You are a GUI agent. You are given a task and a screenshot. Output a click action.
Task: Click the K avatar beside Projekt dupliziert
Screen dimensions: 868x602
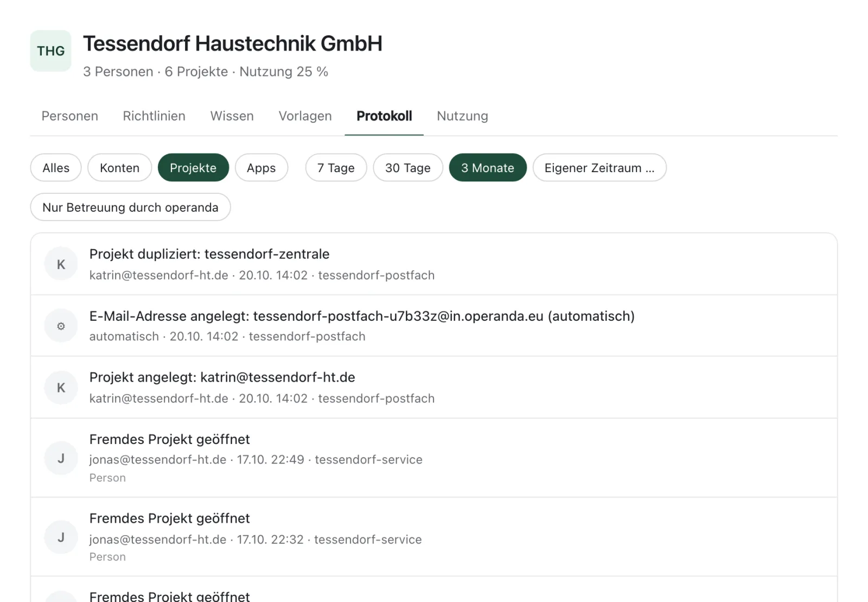point(61,264)
